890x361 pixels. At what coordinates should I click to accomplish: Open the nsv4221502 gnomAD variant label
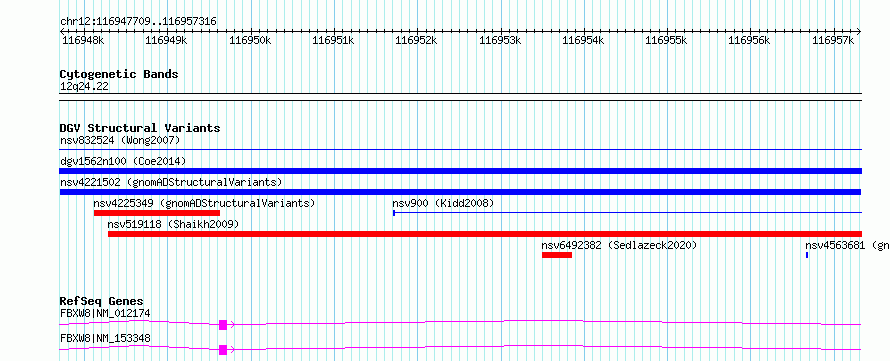click(171, 182)
